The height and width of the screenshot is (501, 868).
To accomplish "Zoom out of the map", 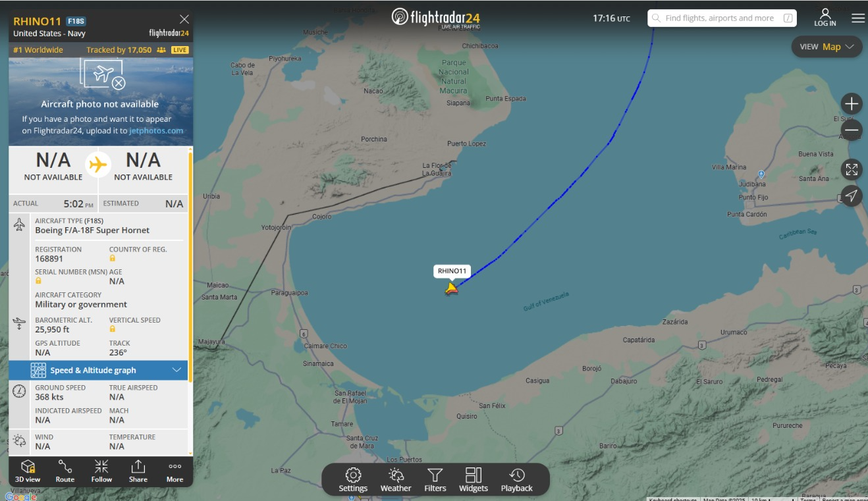I will coord(852,130).
